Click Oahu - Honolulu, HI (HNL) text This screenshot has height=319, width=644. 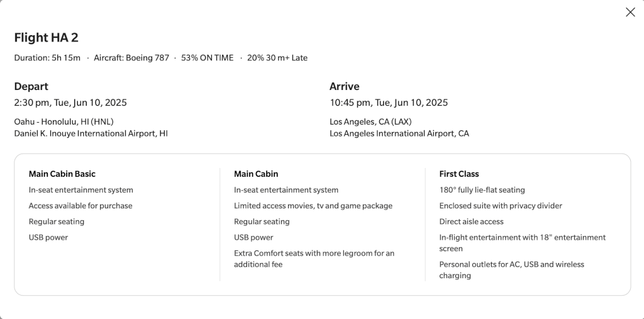(x=64, y=122)
